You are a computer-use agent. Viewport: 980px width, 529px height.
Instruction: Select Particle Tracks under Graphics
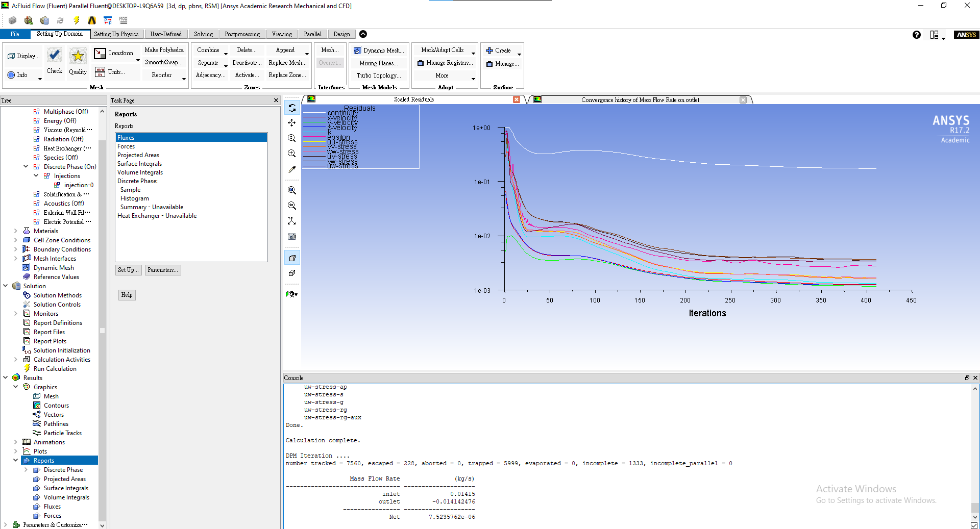pyautogui.click(x=62, y=433)
